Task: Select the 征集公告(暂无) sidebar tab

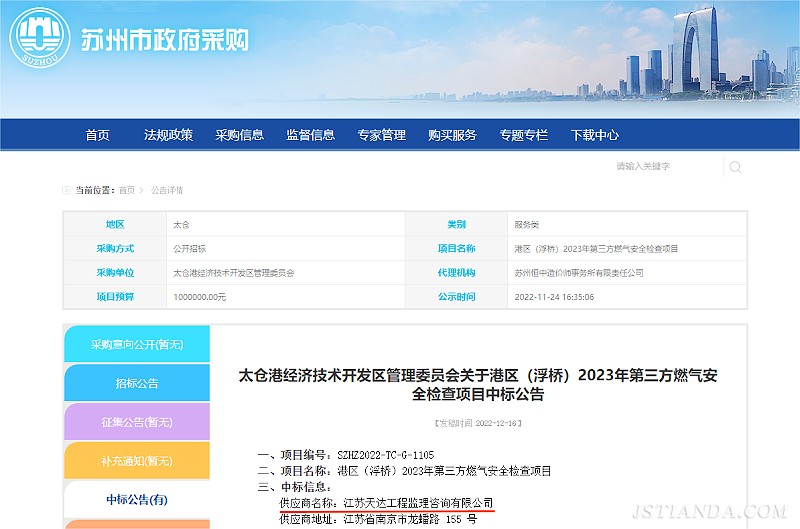Action: (x=137, y=422)
